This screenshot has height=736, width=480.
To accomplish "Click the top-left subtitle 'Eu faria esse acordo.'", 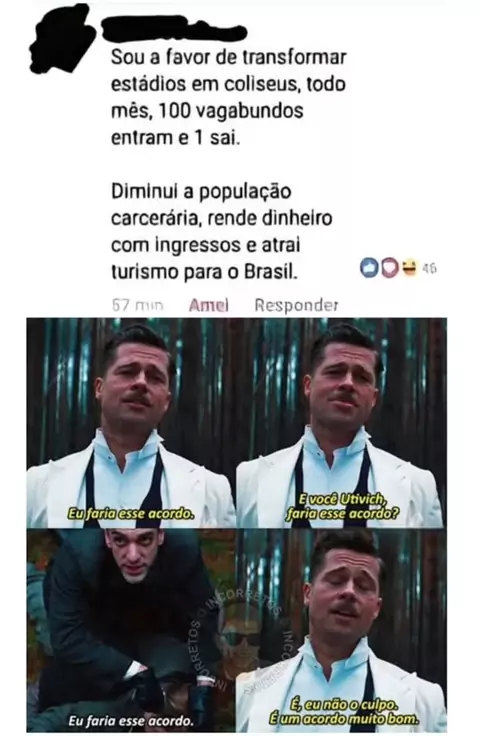I will [131, 514].
